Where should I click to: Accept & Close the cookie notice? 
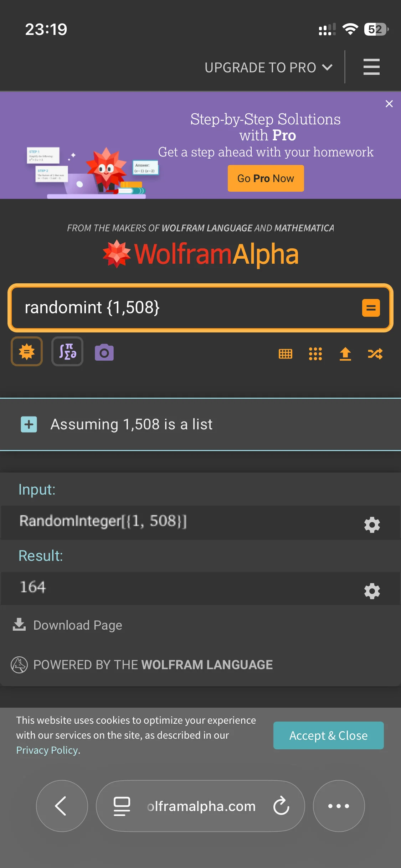328,735
